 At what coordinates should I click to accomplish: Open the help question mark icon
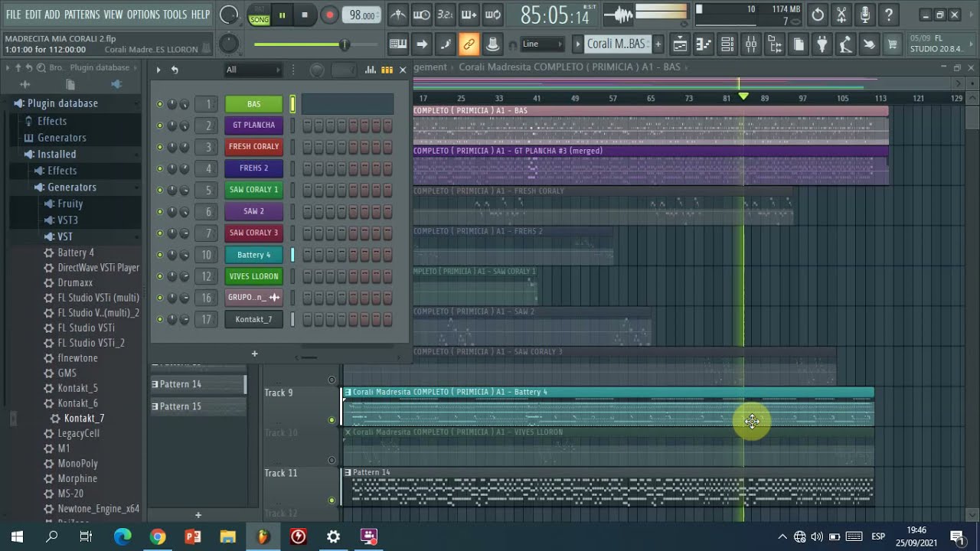(889, 15)
